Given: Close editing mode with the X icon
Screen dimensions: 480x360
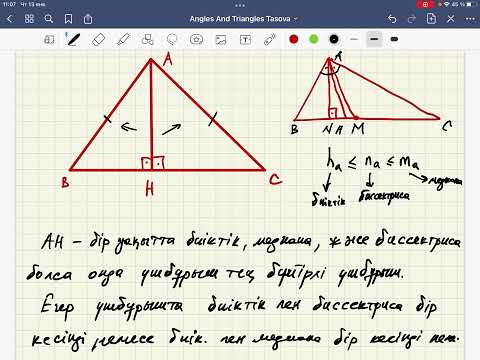Looking at the screenshot, I should (x=451, y=19).
